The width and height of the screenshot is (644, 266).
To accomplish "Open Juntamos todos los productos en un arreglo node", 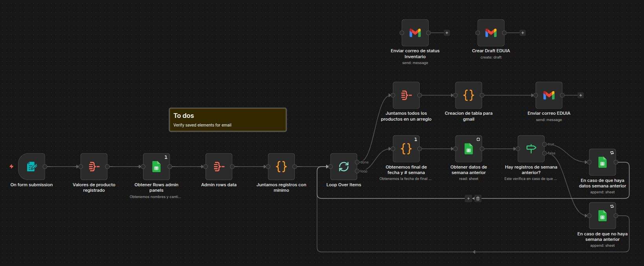I will 406,95.
